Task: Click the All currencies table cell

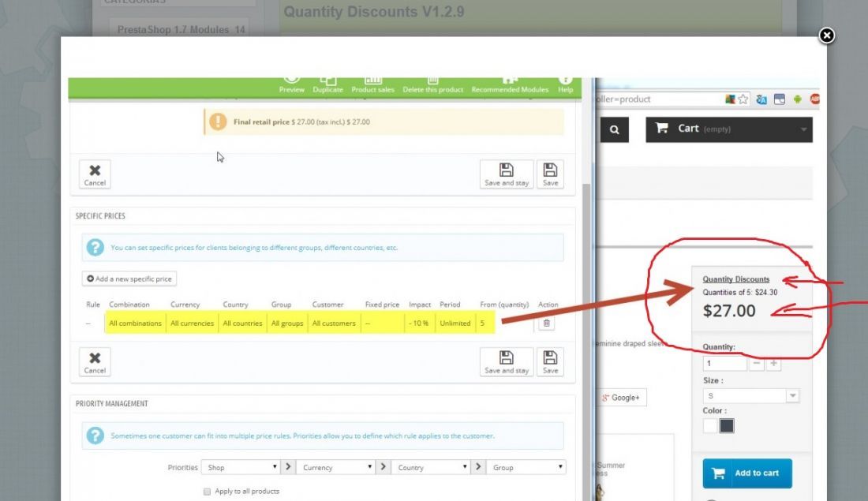Action: (x=192, y=323)
